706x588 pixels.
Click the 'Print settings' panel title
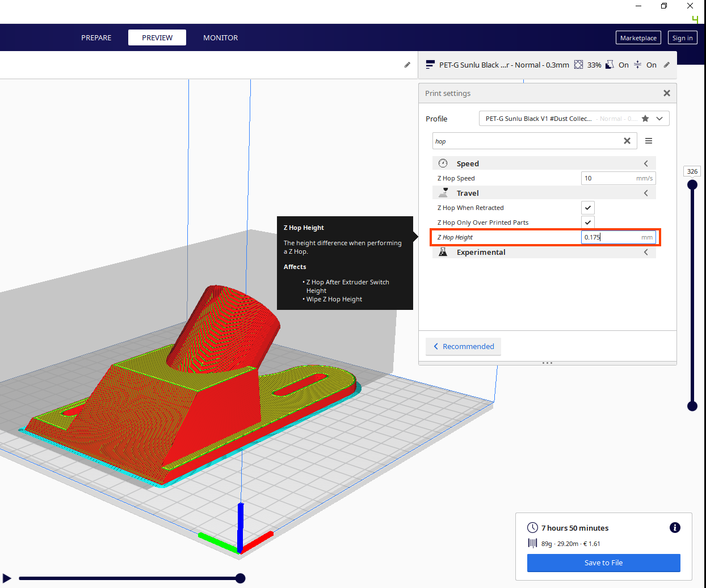pos(448,93)
